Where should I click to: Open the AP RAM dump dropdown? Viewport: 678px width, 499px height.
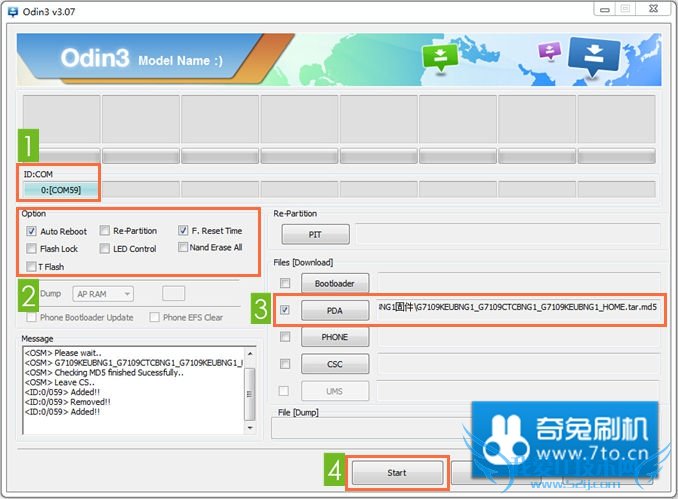click(x=103, y=294)
